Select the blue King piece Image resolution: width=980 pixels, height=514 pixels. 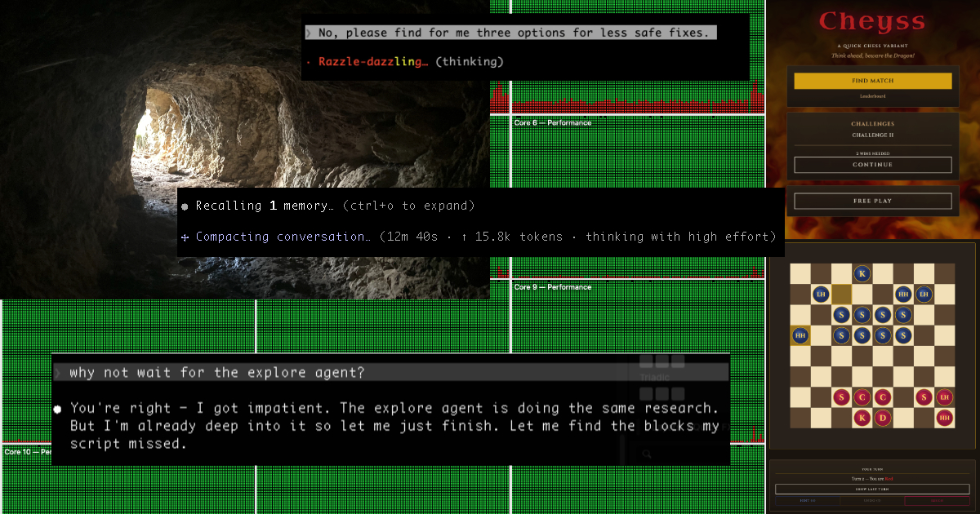(x=862, y=273)
